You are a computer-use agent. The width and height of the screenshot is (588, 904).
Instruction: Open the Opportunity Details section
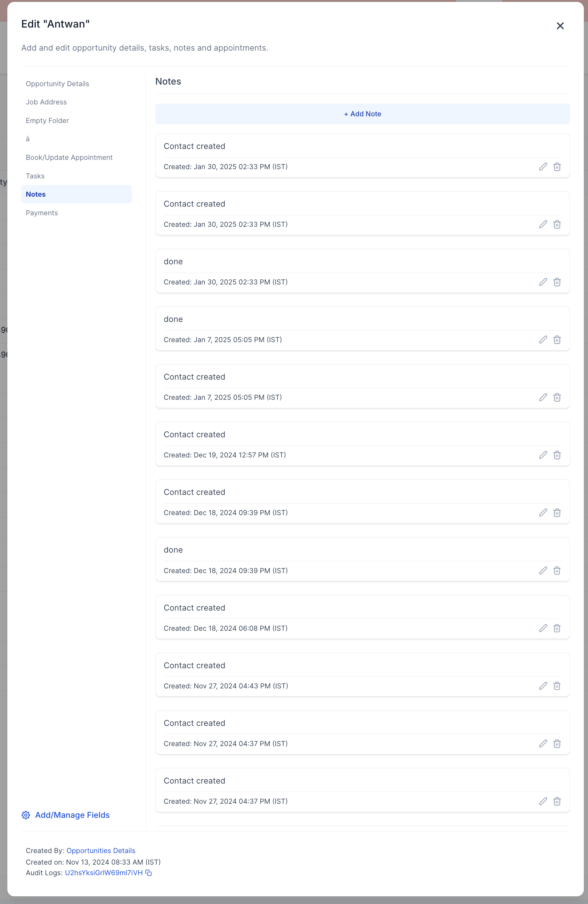(57, 84)
